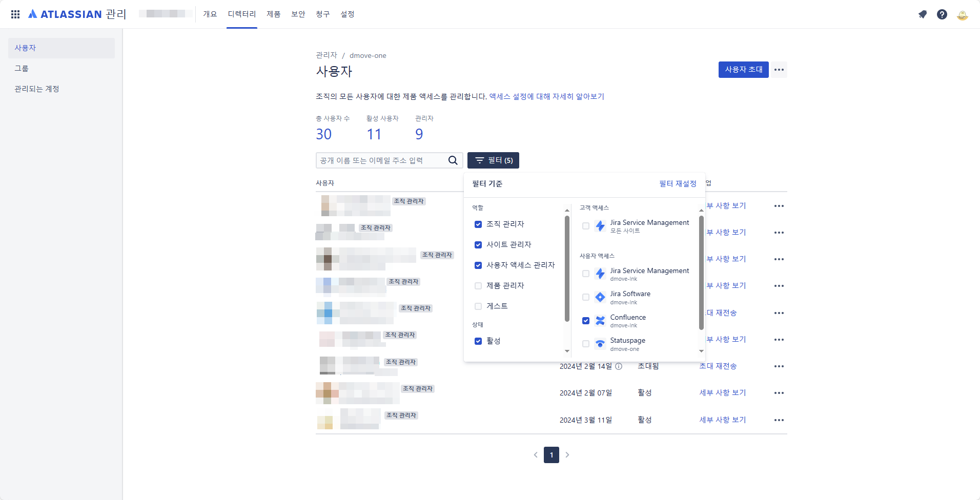Open row actions for 2024년 2월 07일 row

[779, 393]
